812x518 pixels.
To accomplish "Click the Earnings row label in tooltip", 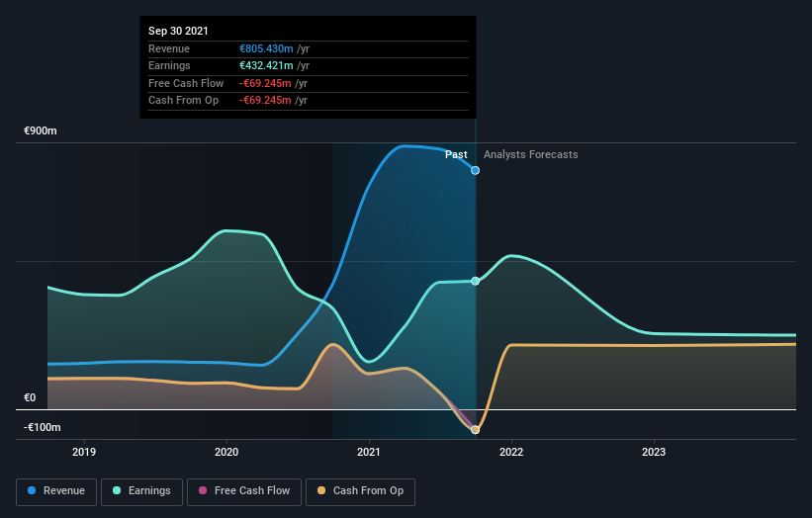I will click(x=169, y=65).
